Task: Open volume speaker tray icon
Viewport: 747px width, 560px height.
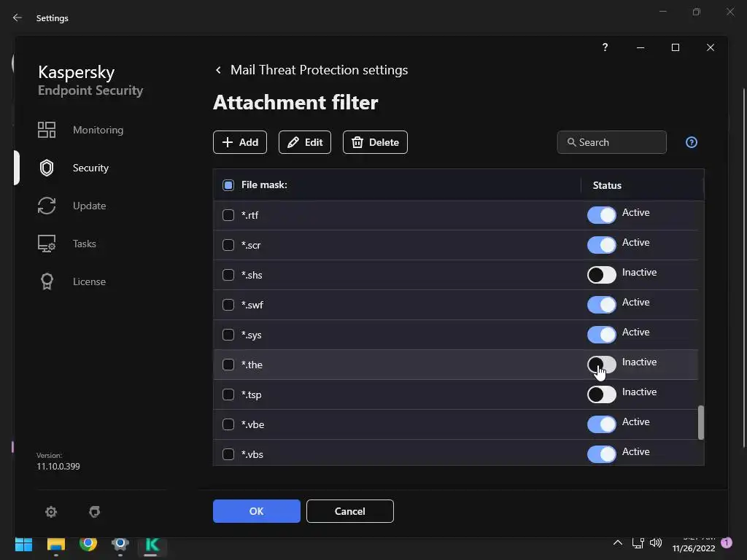Action: [656, 542]
